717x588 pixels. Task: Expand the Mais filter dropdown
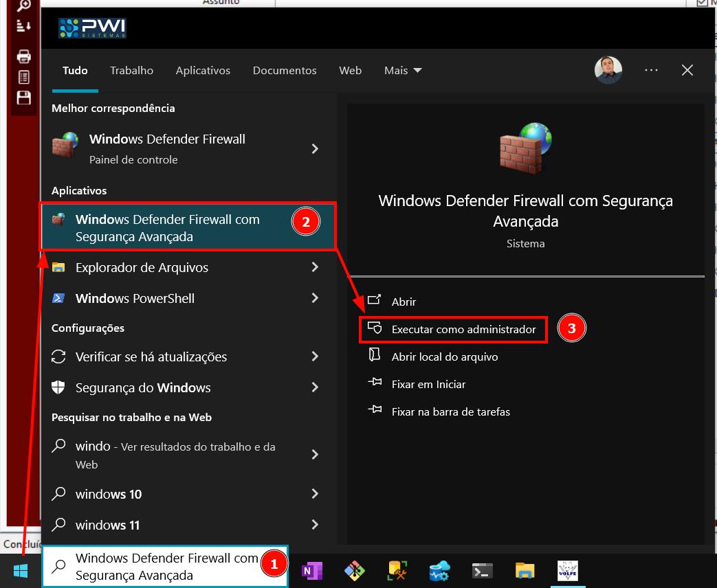(403, 71)
